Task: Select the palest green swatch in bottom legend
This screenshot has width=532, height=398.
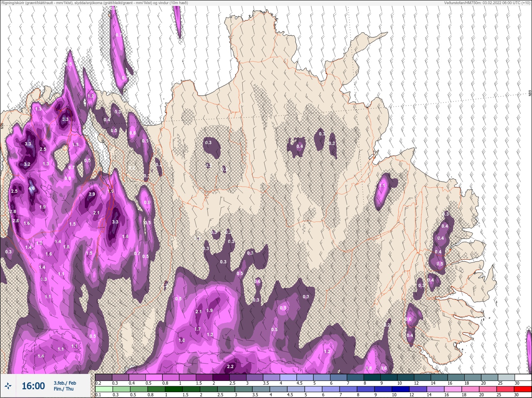Action: (103, 389)
